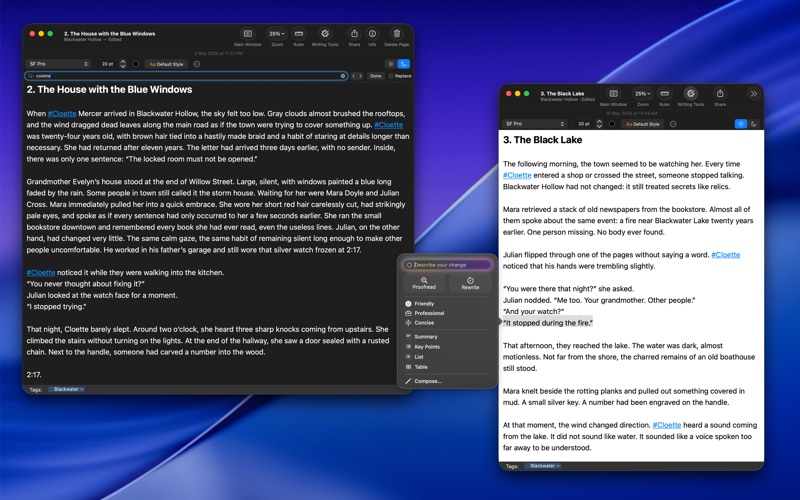Toggle Ruler in Blue Windows window
800x500 pixels.
pos(299,34)
